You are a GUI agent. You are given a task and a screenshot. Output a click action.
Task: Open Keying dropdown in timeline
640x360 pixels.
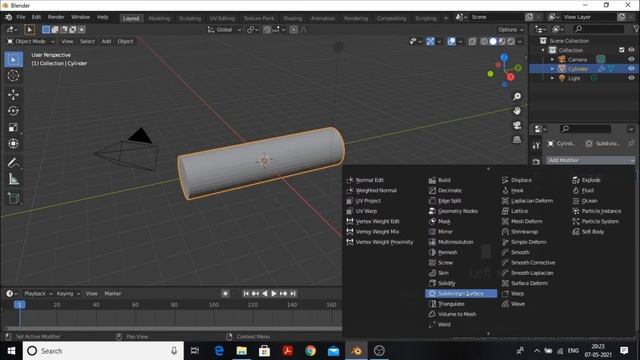click(68, 293)
